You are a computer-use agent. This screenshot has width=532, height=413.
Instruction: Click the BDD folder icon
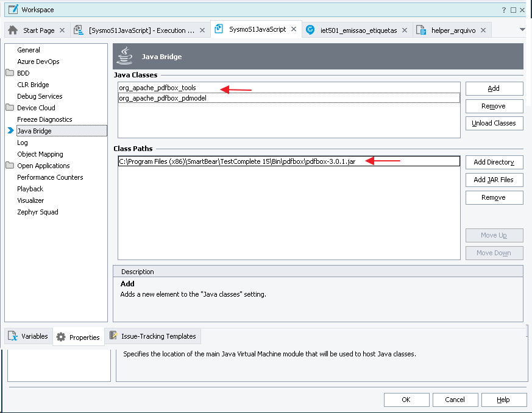(9, 73)
